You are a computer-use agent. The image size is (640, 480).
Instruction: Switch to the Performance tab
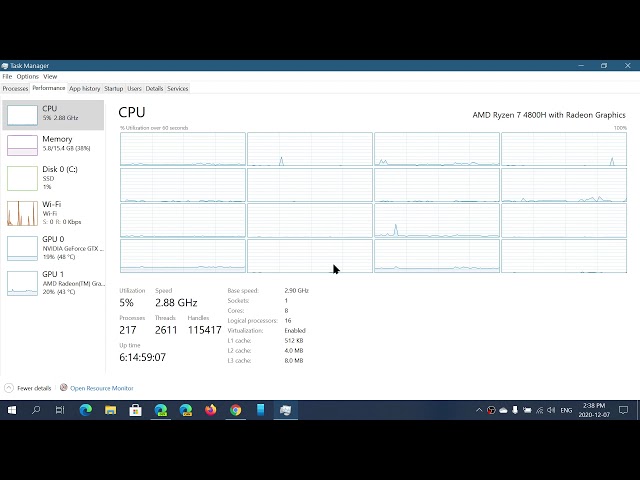(x=49, y=88)
